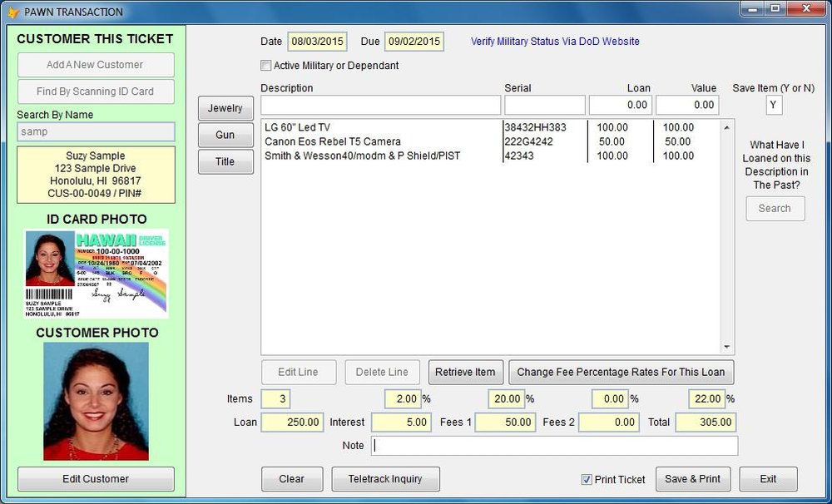
Task: Focus the Note input field
Action: point(554,446)
